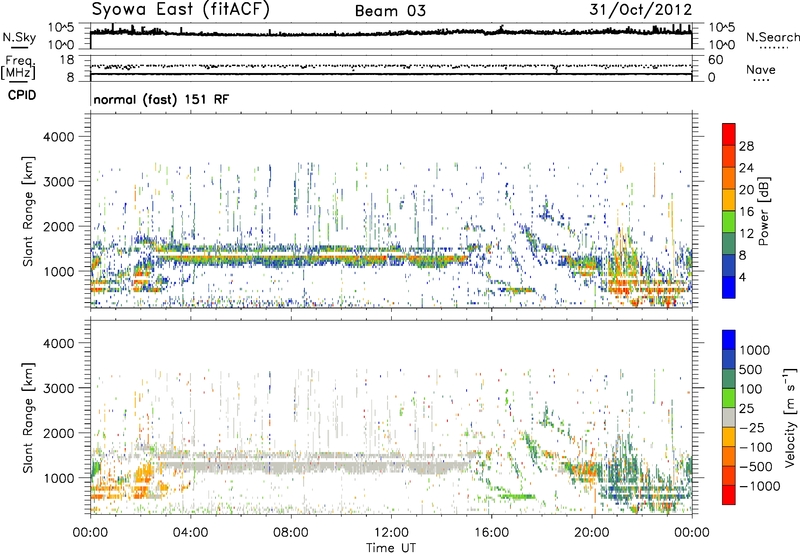800x554 pixels.
Task: Click the "Nave" legend label
Action: tap(761, 69)
